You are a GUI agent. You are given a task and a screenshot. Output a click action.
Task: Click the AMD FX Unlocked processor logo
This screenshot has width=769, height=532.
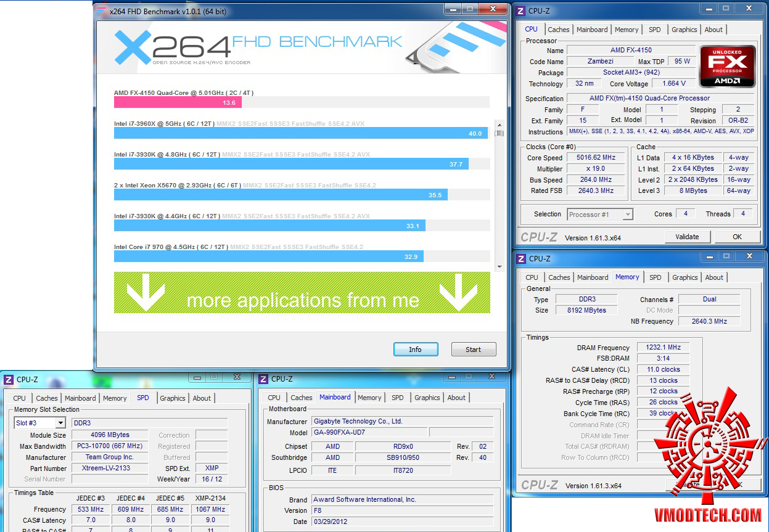point(728,66)
